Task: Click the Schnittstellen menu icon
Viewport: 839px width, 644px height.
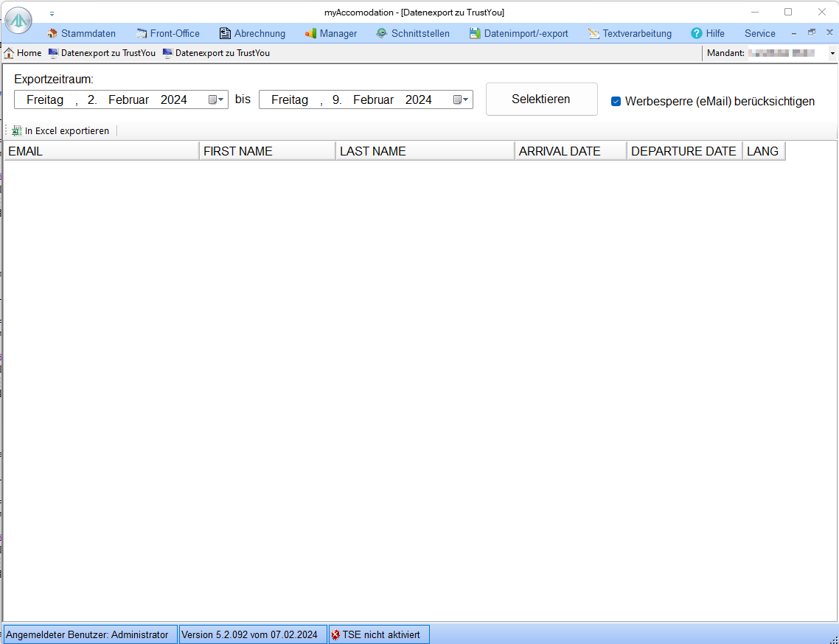Action: coord(382,33)
